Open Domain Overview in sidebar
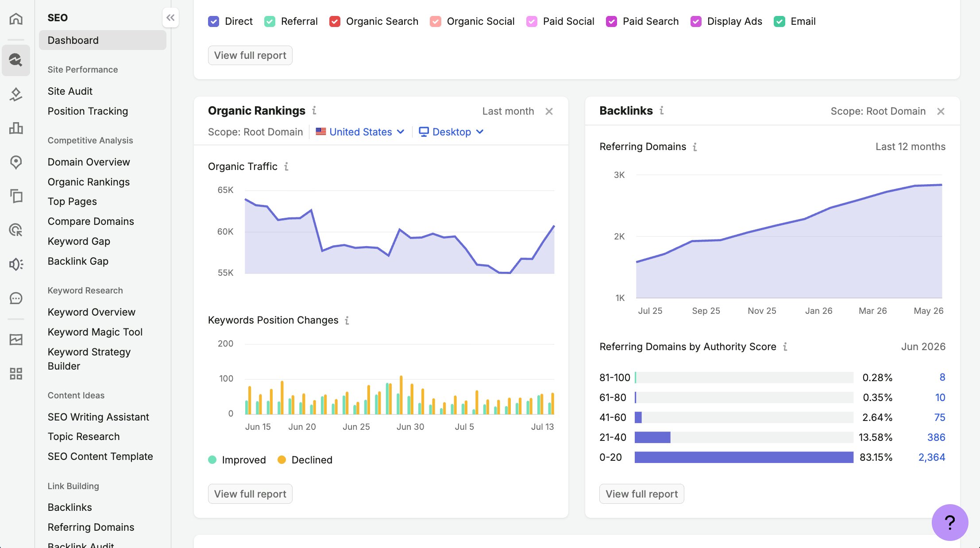The width and height of the screenshot is (980, 548). click(89, 162)
